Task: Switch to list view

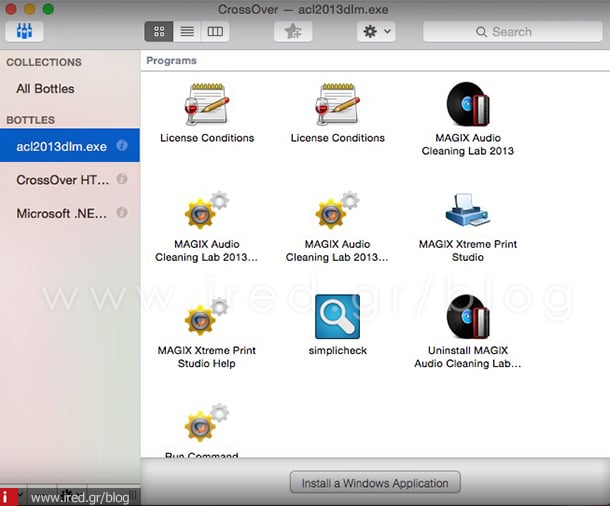Action: tap(187, 32)
